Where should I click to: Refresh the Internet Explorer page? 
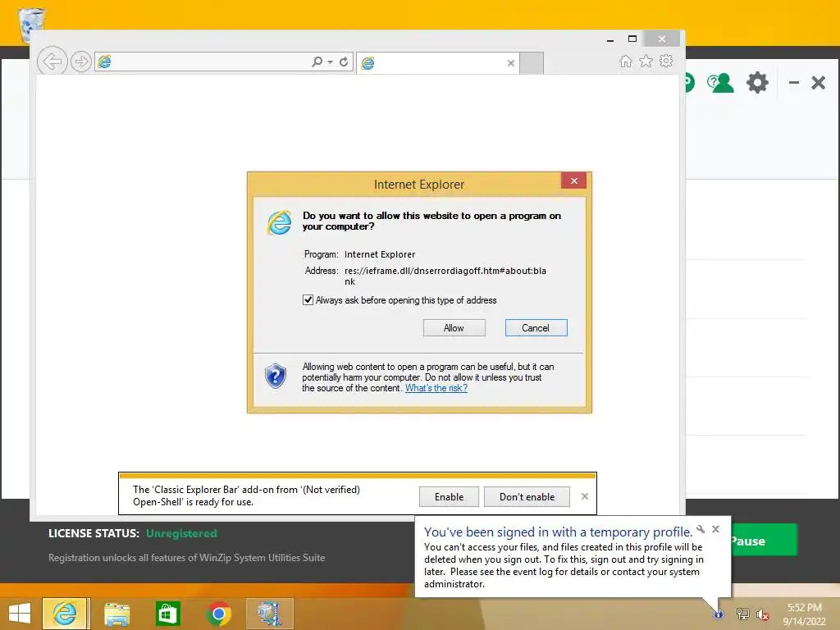[344, 62]
